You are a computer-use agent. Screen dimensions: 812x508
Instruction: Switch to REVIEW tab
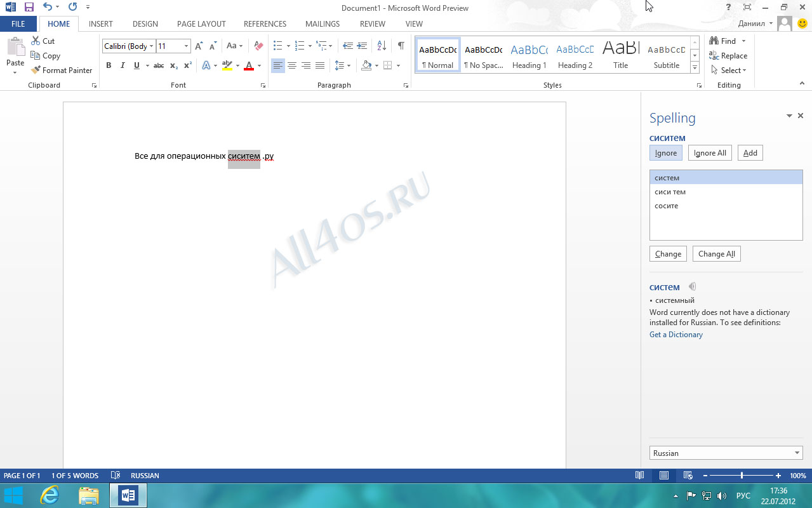[x=373, y=23]
